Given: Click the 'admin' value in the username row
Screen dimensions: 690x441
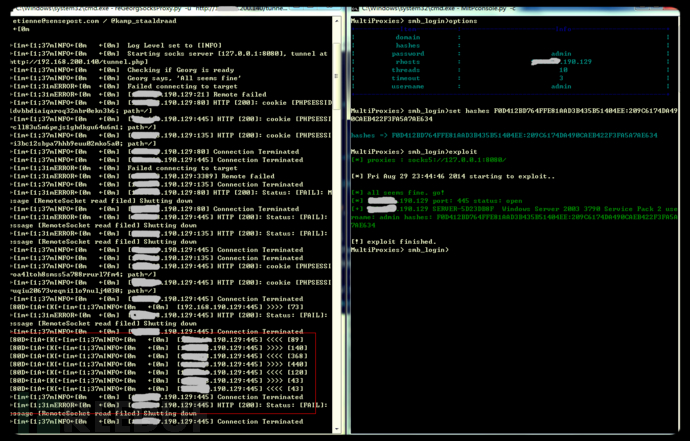Looking at the screenshot, I should click(x=561, y=86).
